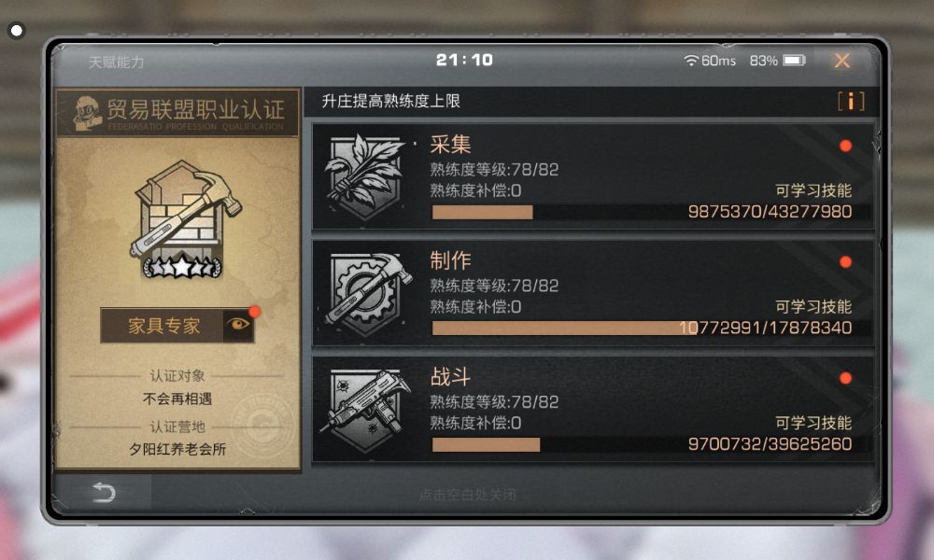
Task: Click the red dot on 采集 row
Action: point(845,147)
